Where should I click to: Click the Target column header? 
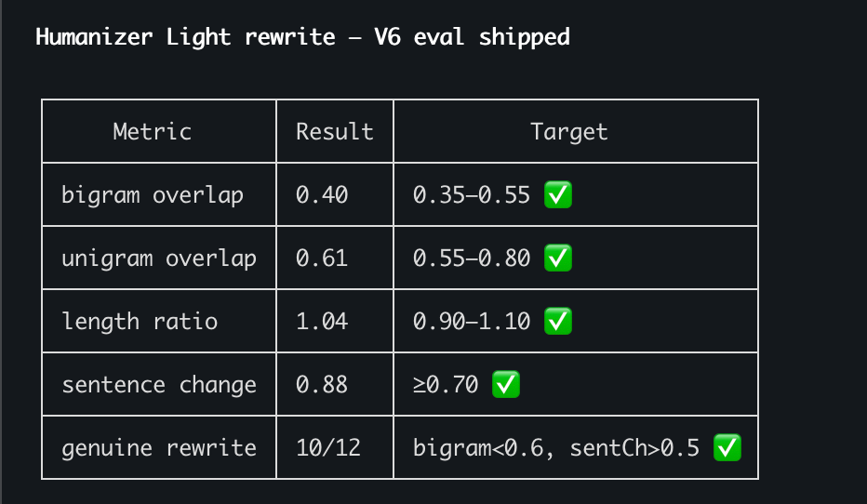pyautogui.click(x=569, y=131)
